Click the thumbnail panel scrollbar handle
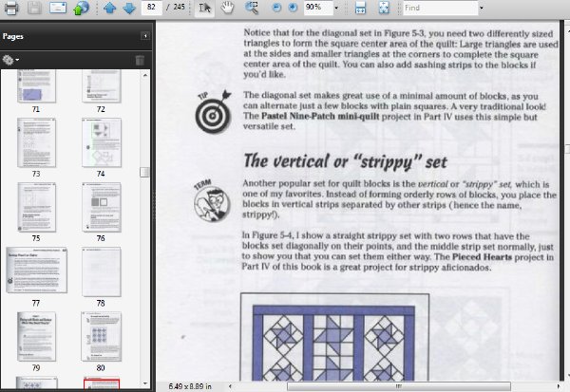Screen dimensions: 570x392 coord(145,172)
